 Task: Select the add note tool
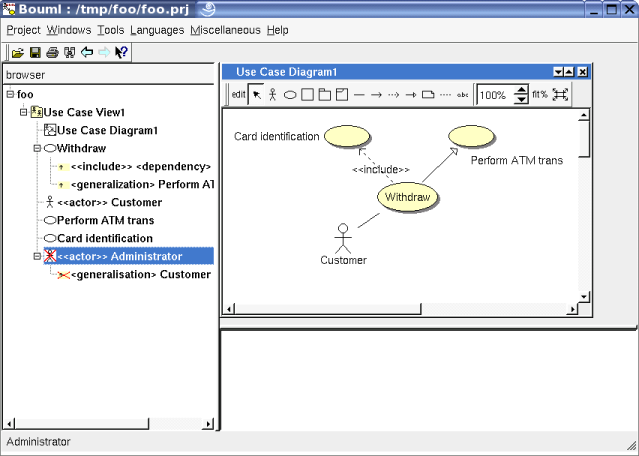tap(428, 95)
